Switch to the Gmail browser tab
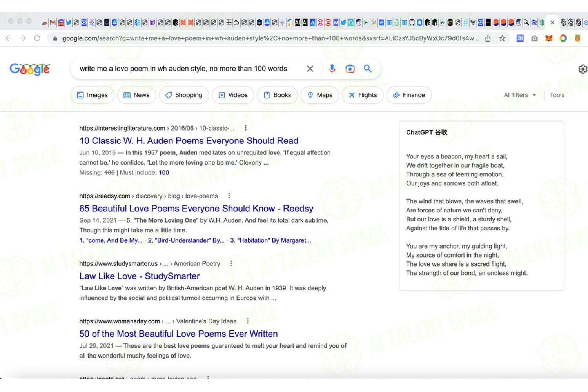588x392 pixels. (x=53, y=23)
